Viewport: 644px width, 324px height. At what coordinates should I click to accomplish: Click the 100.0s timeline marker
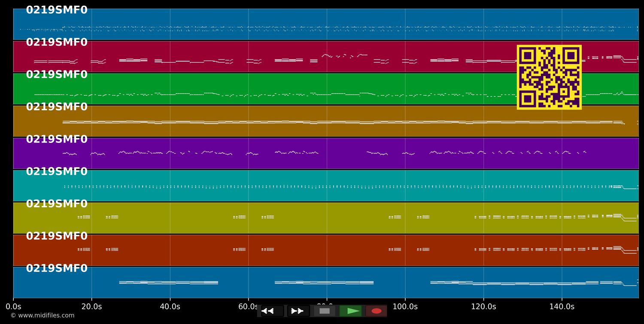pyautogui.click(x=405, y=306)
